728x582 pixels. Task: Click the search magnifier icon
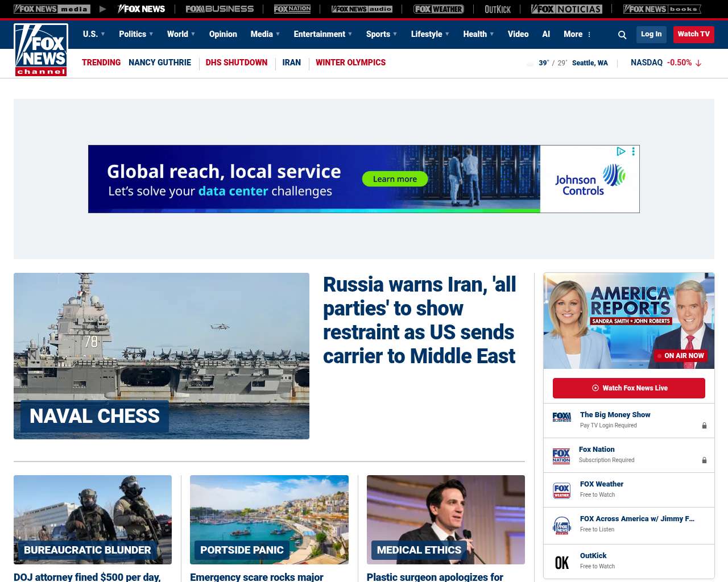[x=622, y=35]
